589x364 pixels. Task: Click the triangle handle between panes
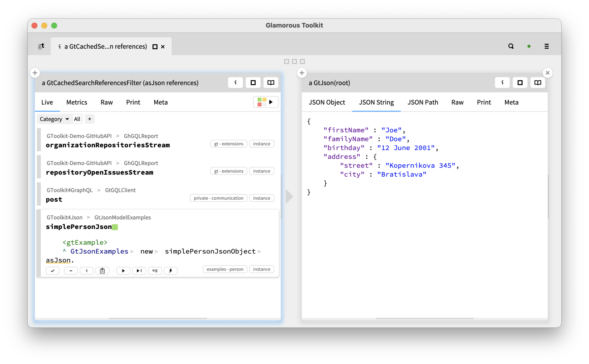coord(289,197)
